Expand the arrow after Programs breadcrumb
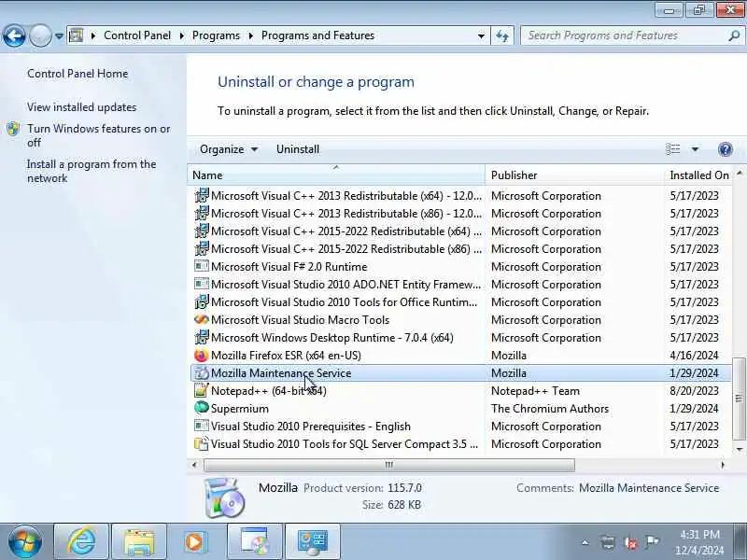 250,35
